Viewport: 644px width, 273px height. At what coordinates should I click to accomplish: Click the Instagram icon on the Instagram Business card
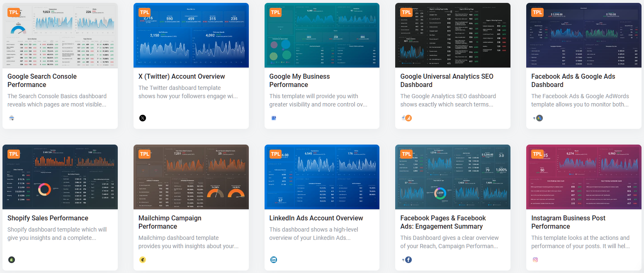pyautogui.click(x=535, y=260)
